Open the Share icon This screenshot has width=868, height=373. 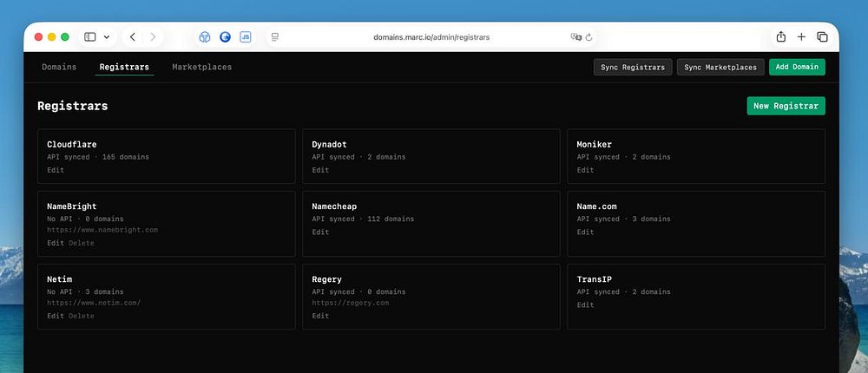click(781, 36)
